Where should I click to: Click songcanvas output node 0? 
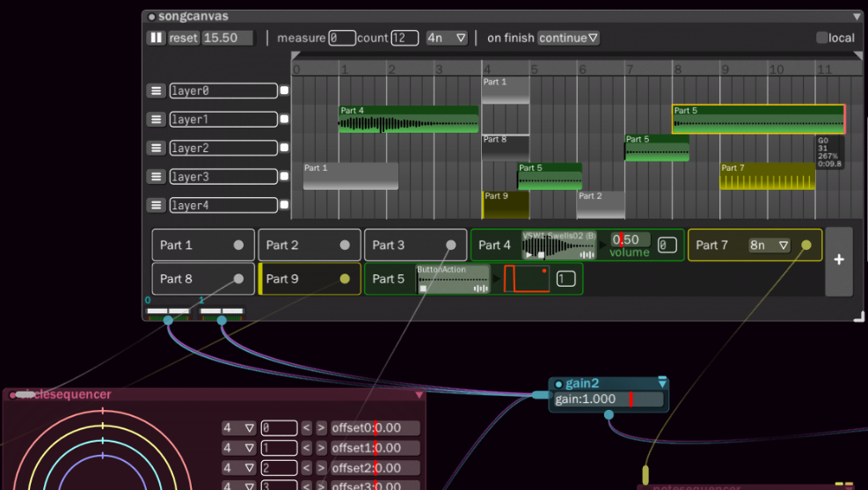coord(168,320)
